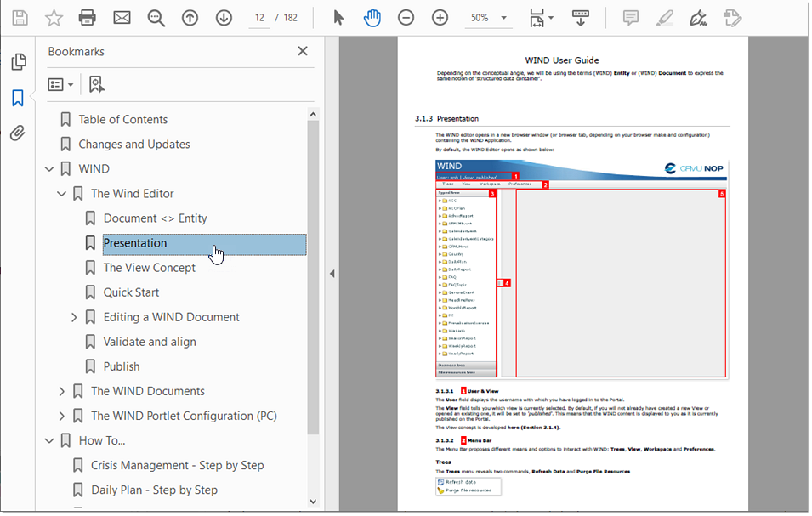Click the page number input field

click(259, 18)
